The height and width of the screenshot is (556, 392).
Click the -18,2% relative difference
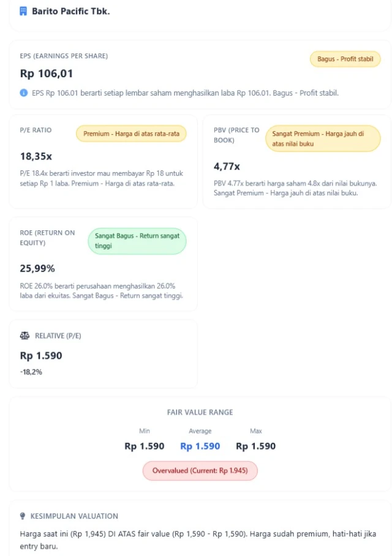(x=31, y=372)
